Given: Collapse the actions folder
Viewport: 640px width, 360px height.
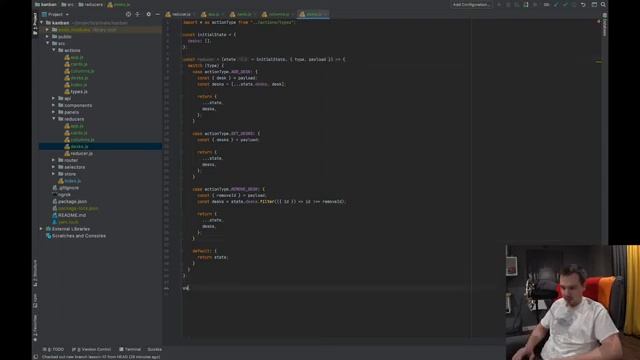Looking at the screenshot, I should [x=53, y=50].
